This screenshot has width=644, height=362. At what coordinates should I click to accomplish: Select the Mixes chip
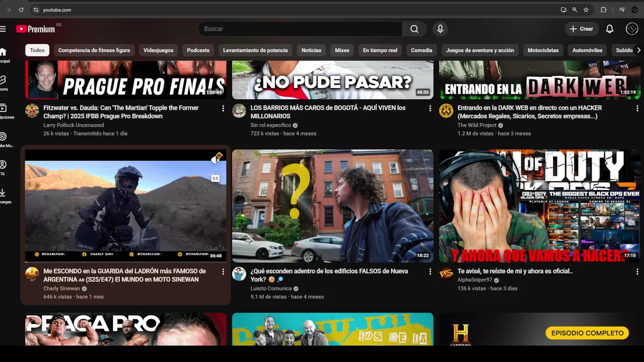pos(342,50)
